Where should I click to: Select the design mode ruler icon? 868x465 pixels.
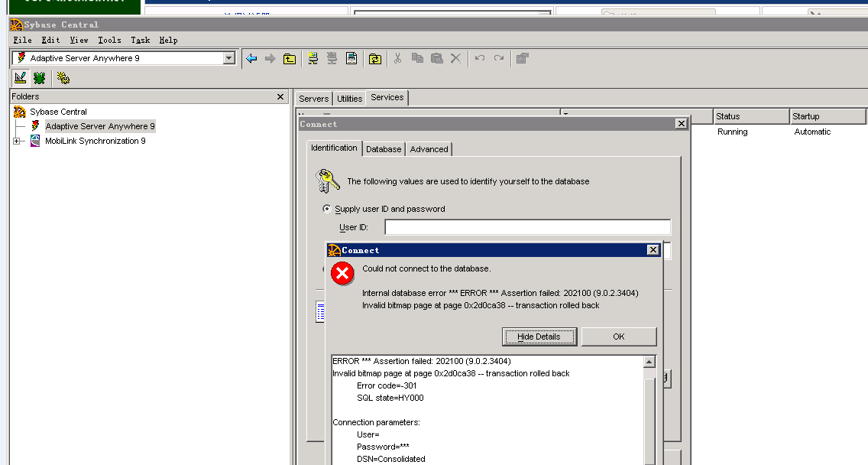21,78
